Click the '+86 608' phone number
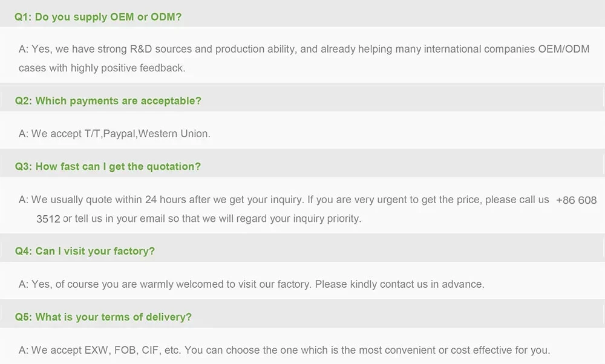Viewport: 605px width, 364px height. 576,200
